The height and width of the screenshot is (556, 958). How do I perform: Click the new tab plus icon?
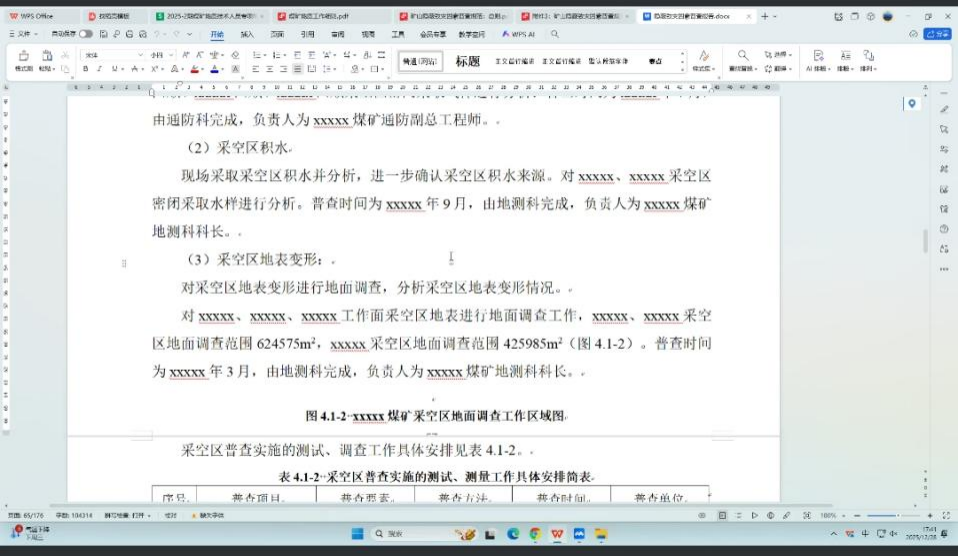(765, 17)
